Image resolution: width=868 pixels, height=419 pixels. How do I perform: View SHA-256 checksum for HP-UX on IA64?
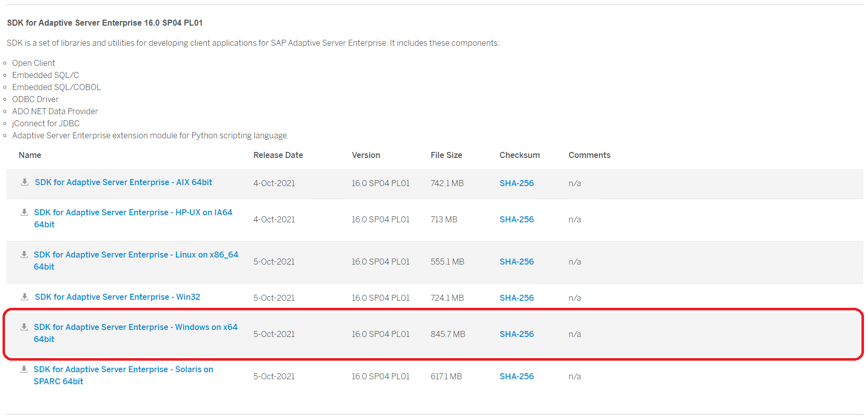516,219
